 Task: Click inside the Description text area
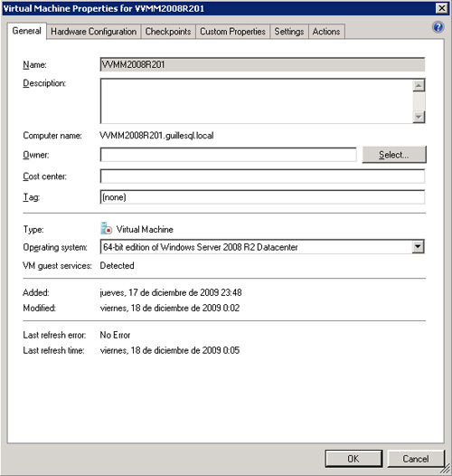point(257,100)
